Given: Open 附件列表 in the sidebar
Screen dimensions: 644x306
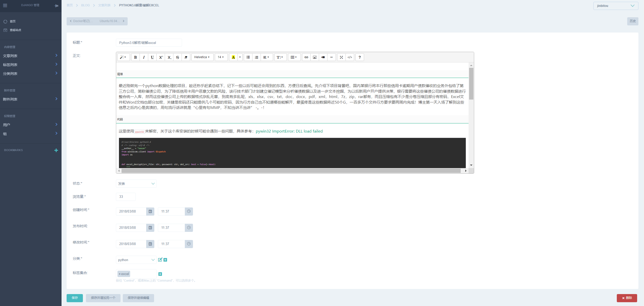Looking at the screenshot, I should click(30, 99).
